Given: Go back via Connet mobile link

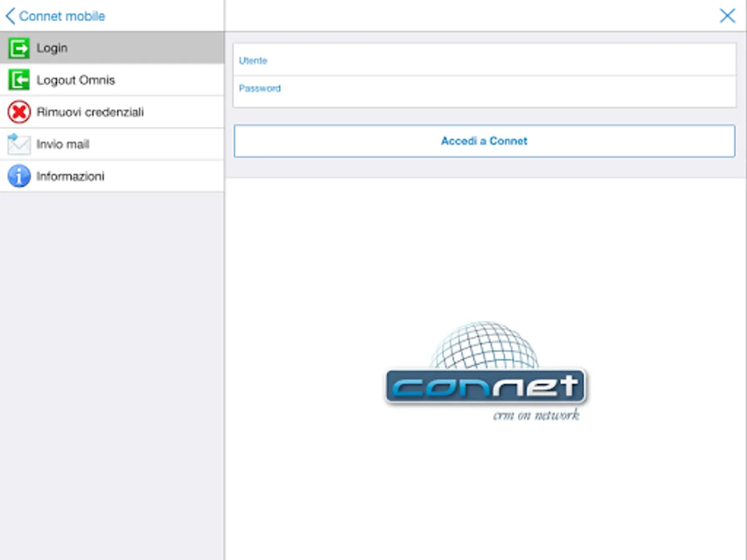Looking at the screenshot, I should [62, 16].
